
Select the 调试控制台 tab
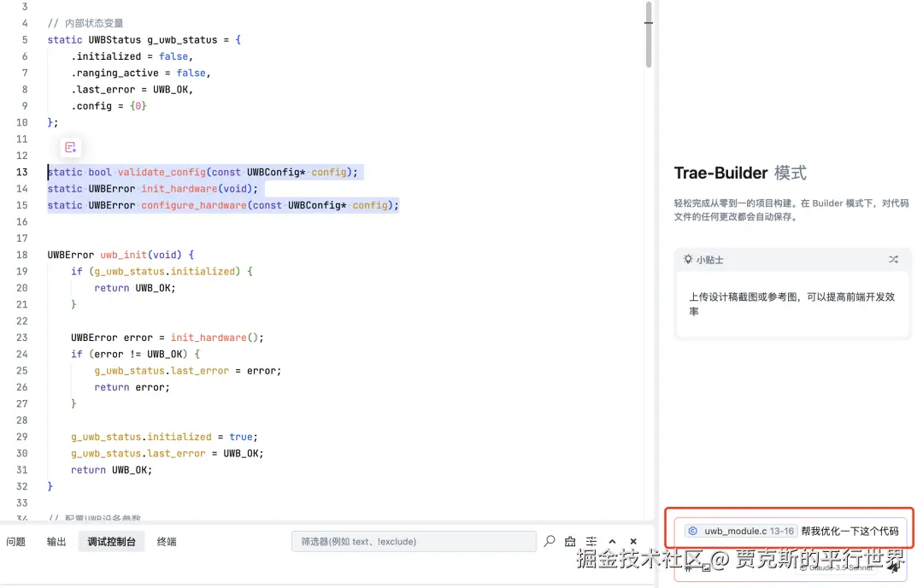pos(111,542)
